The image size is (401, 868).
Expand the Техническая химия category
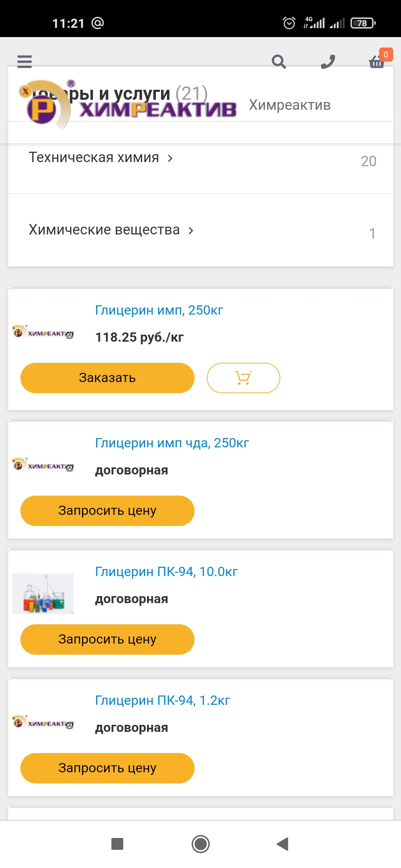point(101,158)
